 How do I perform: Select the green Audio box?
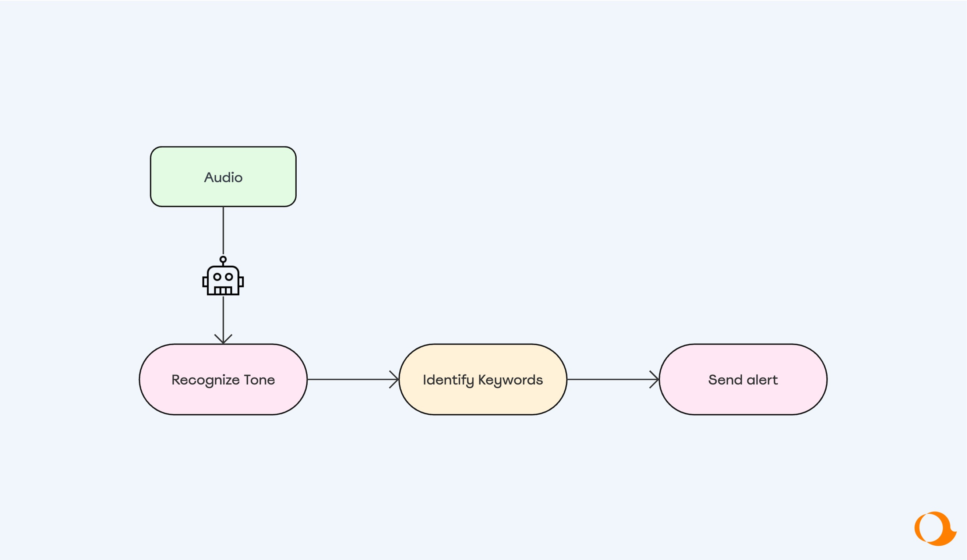coord(223,177)
